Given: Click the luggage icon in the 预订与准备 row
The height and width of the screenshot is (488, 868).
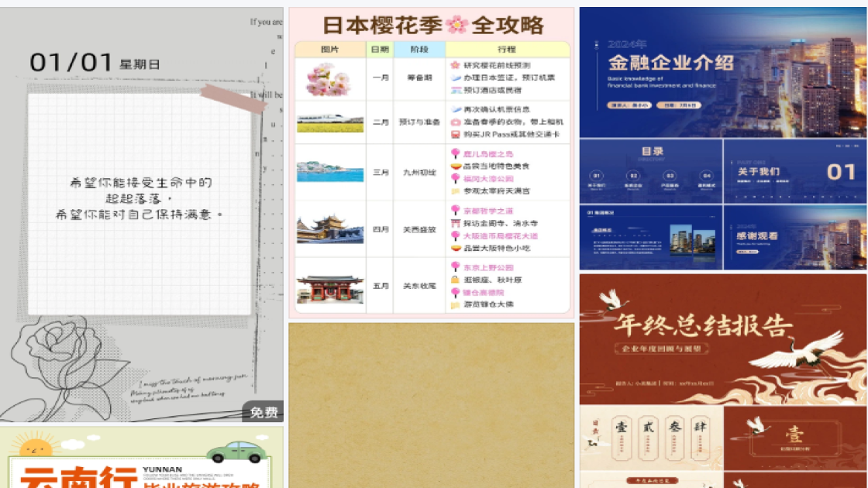Looking at the screenshot, I should (455, 122).
